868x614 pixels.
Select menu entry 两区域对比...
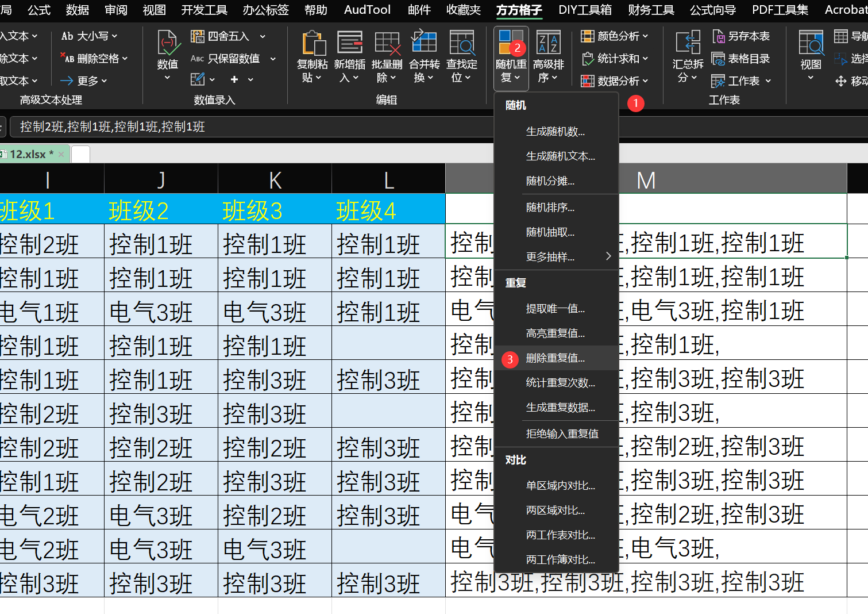tap(556, 511)
